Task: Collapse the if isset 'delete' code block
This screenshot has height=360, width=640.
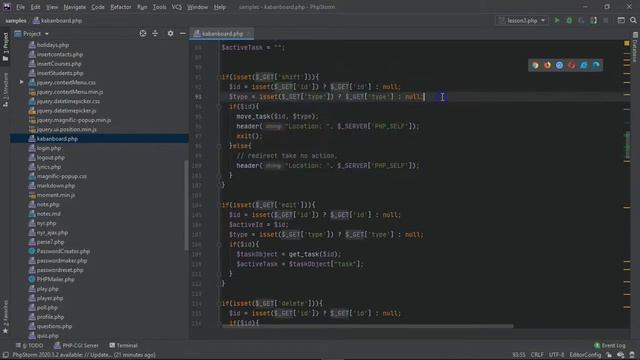Action: click(219, 303)
